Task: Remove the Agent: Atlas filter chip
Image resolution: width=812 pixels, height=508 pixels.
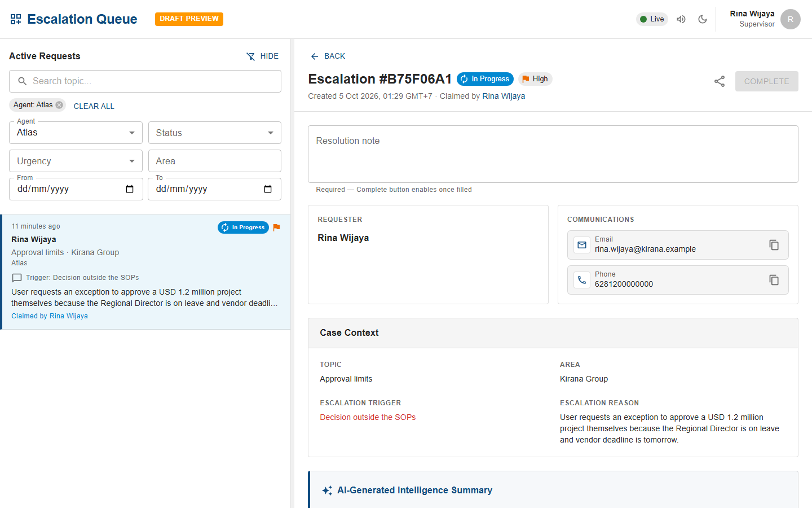Action: [59, 105]
